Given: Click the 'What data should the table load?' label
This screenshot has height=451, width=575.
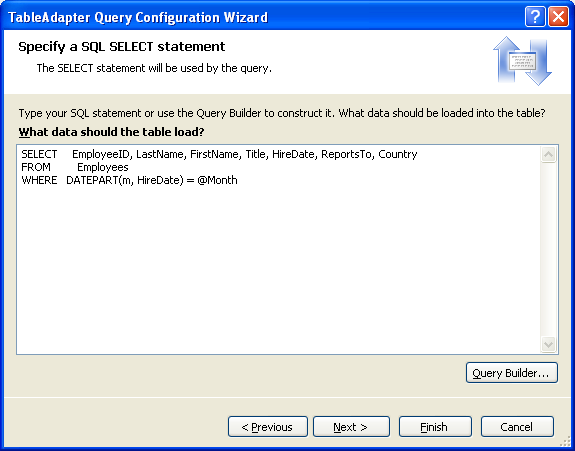Looking at the screenshot, I should click(x=111, y=132).
